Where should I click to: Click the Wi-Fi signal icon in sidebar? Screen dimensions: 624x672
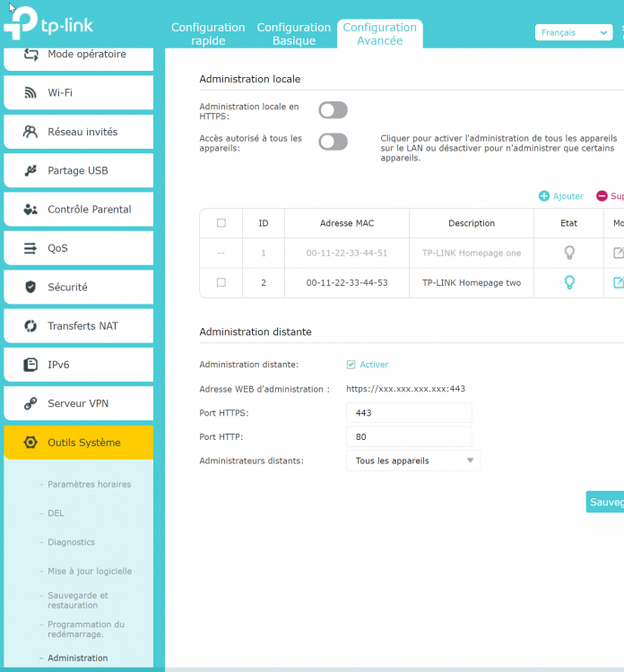click(30, 92)
